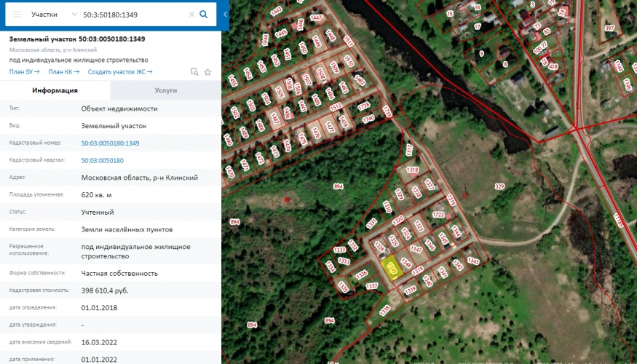Click Земли населённых пунктов value

(127, 229)
